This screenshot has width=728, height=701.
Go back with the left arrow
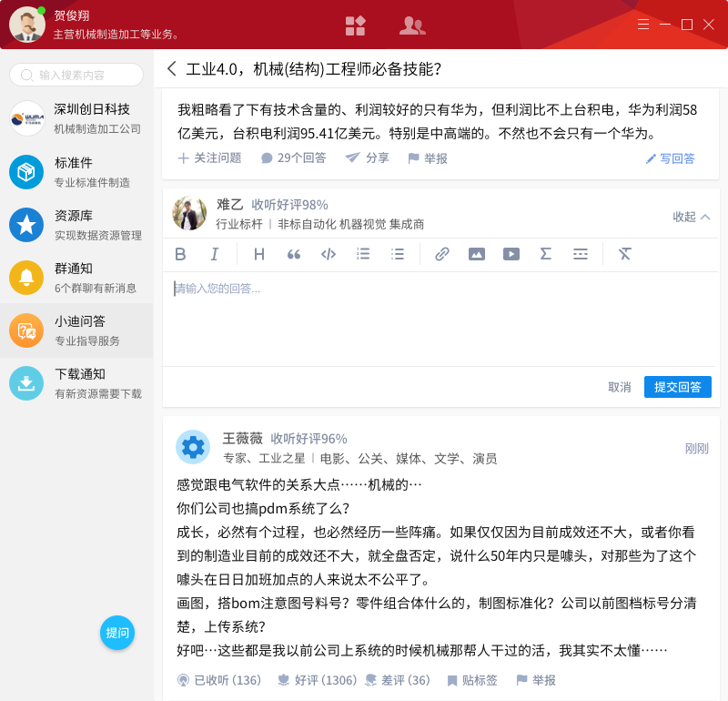(x=171, y=69)
